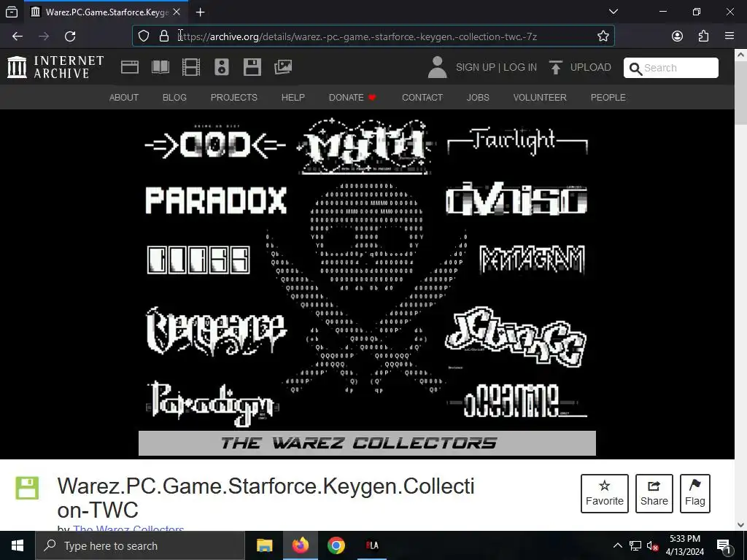Open the Video film strip icon
This screenshot has height=560, width=747.
(x=191, y=67)
